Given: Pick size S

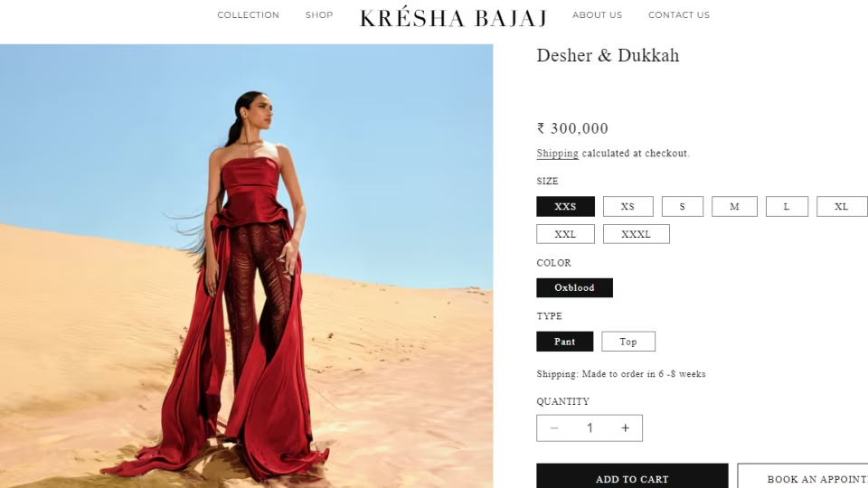Looking at the screenshot, I should tap(682, 206).
